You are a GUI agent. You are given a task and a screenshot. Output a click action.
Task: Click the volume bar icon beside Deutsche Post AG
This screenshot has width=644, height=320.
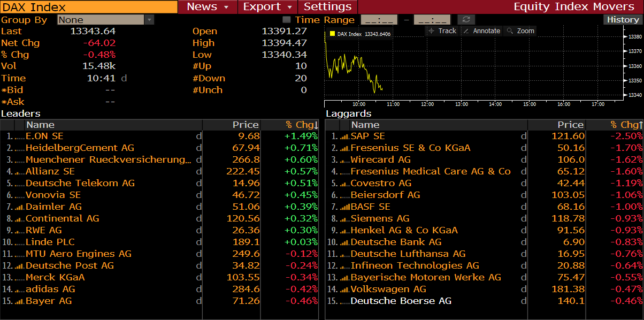tap(19, 266)
